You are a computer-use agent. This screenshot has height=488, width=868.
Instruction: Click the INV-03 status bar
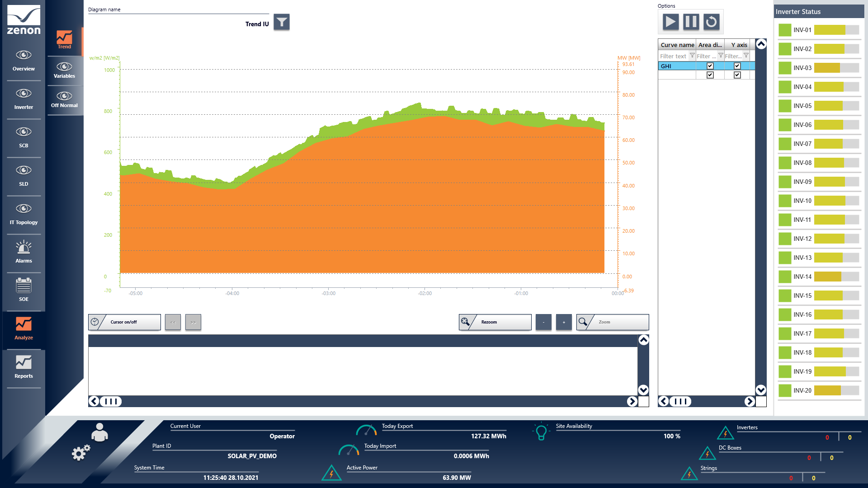pyautogui.click(x=836, y=68)
